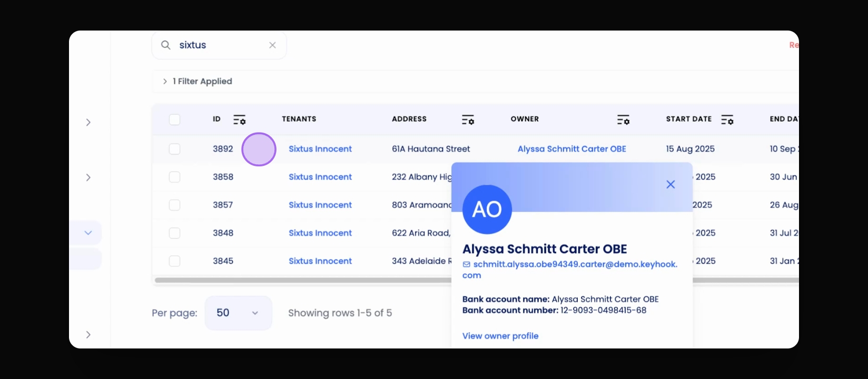Collapse the highlighted sidebar section chevron
This screenshot has height=379, width=868.
88,233
